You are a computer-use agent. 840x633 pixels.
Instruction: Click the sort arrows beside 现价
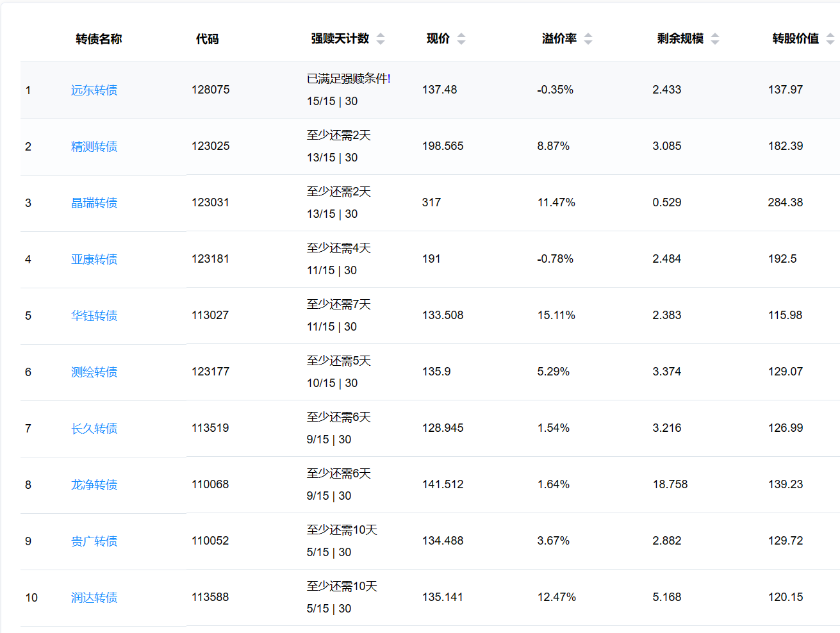[461, 39]
